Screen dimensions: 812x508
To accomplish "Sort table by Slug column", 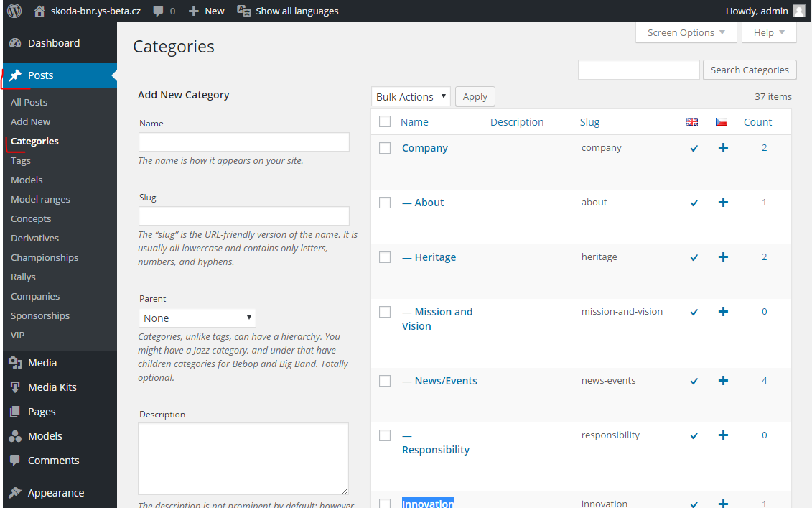I will click(x=589, y=122).
